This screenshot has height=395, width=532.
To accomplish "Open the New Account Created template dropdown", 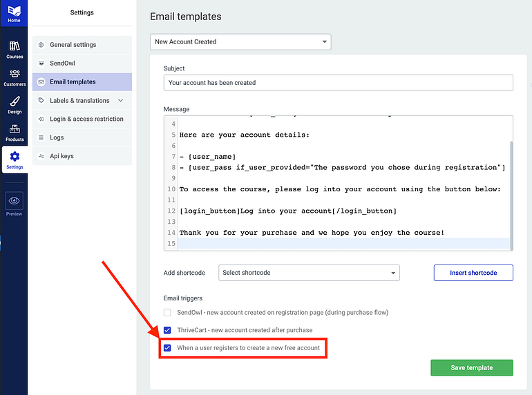I will click(x=240, y=42).
